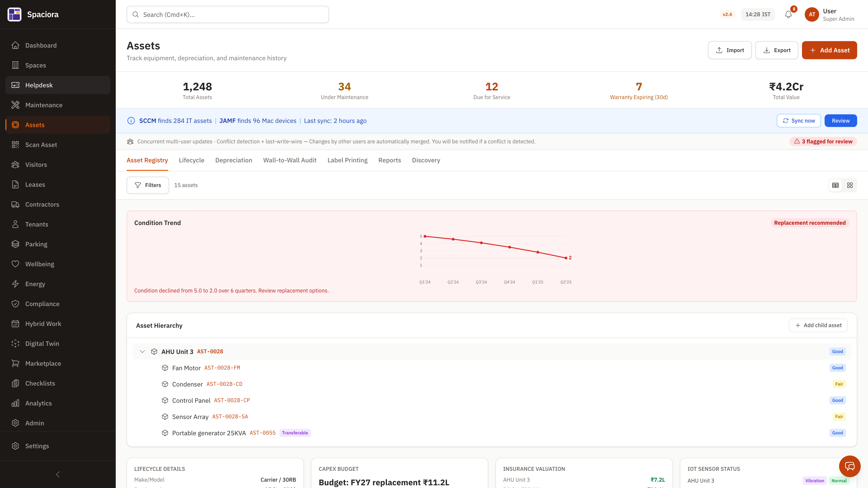The width and height of the screenshot is (868, 488).
Task: Go to Wellbeing section
Action: tap(58, 264)
